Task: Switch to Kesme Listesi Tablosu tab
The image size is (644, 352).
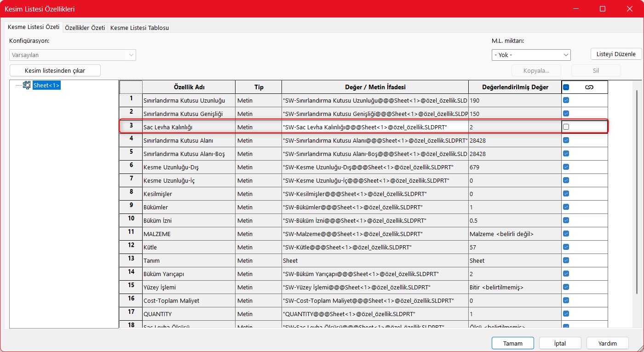Action: point(139,28)
